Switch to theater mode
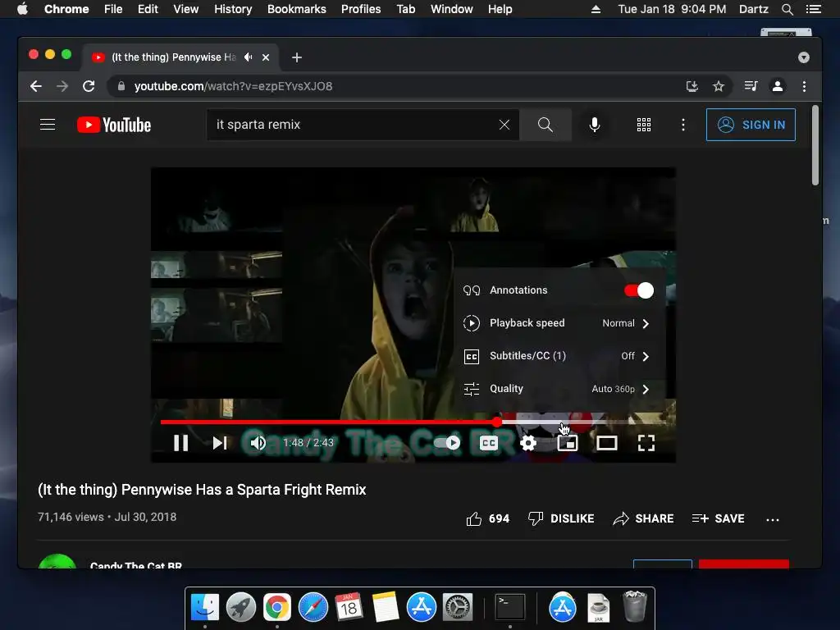 tap(607, 443)
